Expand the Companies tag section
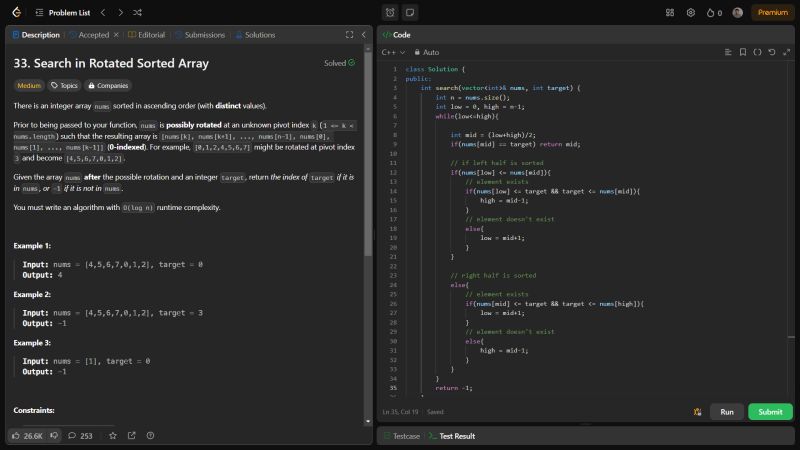Image resolution: width=800 pixels, height=450 pixels. coord(107,85)
